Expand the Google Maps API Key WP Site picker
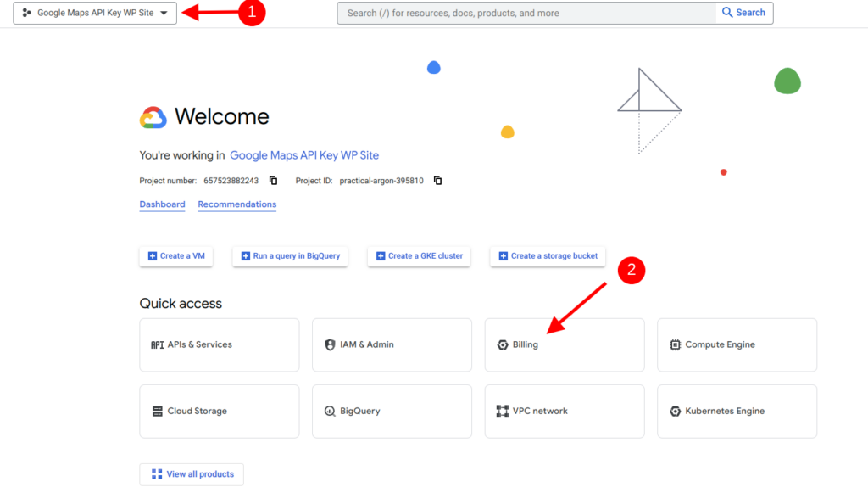Viewport: 868px width, 504px height. point(93,13)
